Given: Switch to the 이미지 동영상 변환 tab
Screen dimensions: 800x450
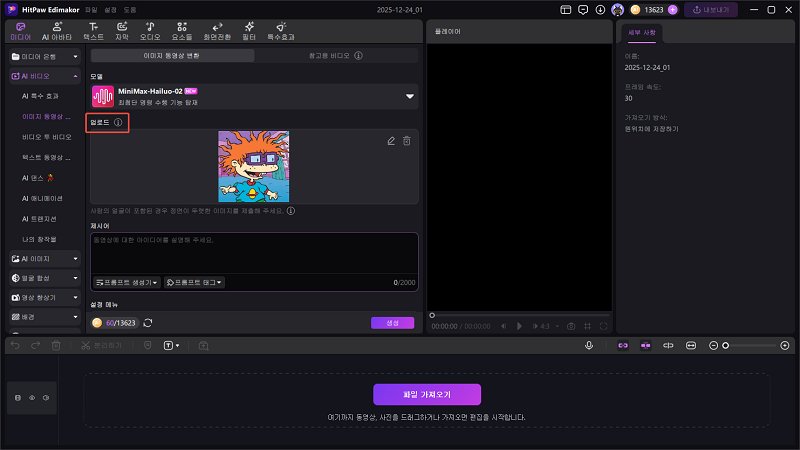Looking at the screenshot, I should (x=172, y=56).
